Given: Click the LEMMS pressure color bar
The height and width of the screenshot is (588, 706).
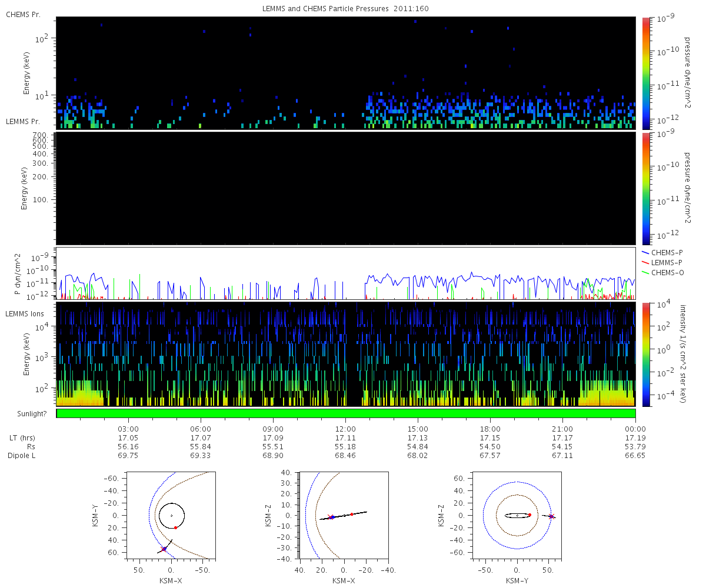Looking at the screenshot, I should pyautogui.click(x=646, y=188).
